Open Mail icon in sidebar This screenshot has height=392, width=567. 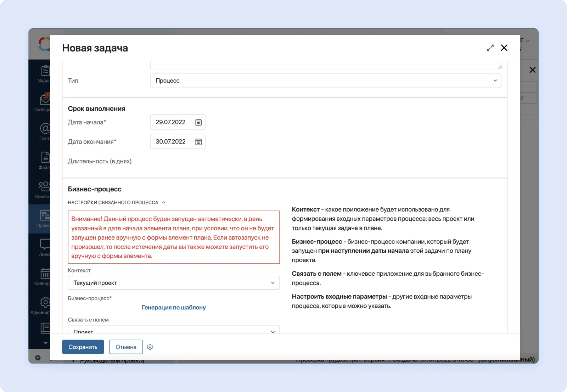(x=44, y=129)
